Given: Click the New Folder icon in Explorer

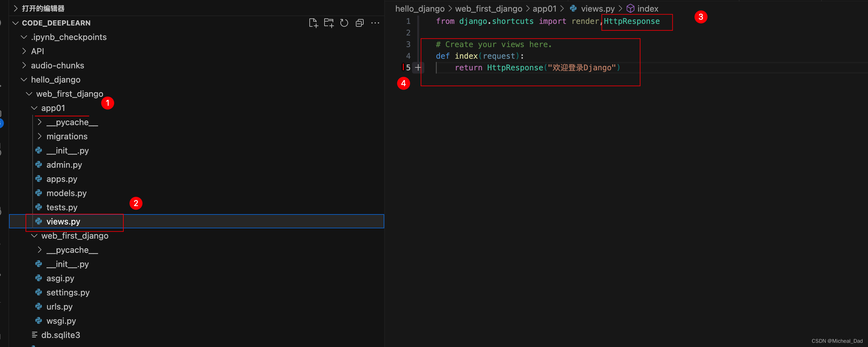Looking at the screenshot, I should [x=329, y=23].
